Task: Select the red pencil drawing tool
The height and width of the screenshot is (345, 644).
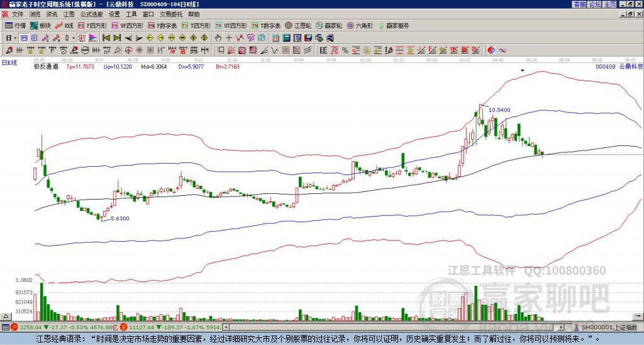Action: point(9,50)
